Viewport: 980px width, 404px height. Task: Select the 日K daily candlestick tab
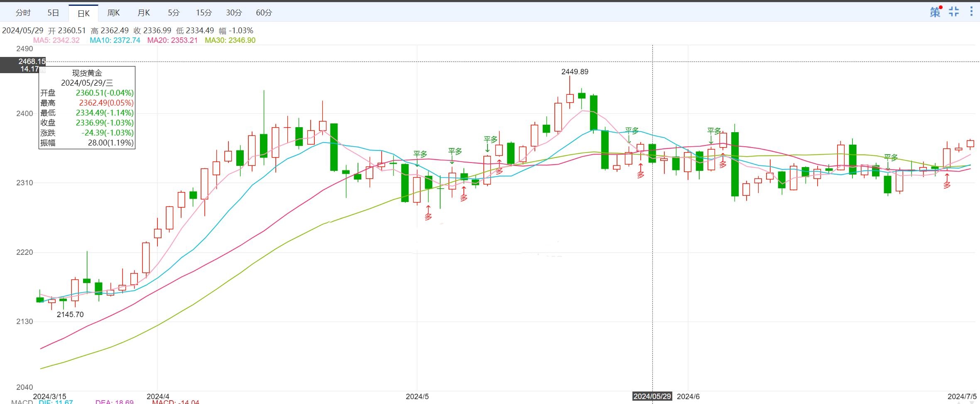pyautogui.click(x=83, y=13)
